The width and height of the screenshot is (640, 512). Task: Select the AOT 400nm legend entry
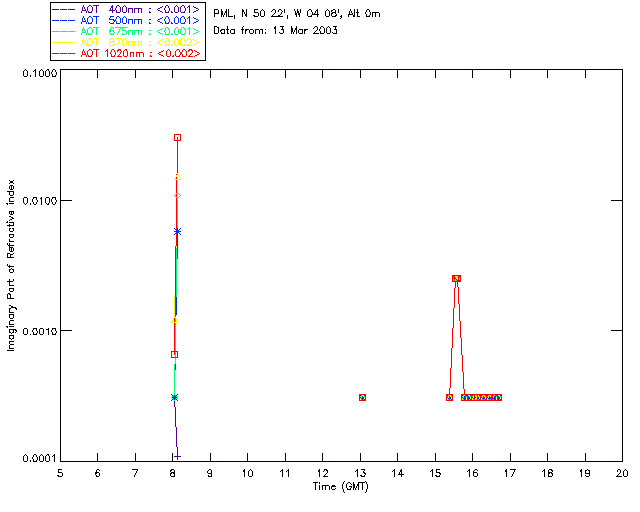coord(127,9)
